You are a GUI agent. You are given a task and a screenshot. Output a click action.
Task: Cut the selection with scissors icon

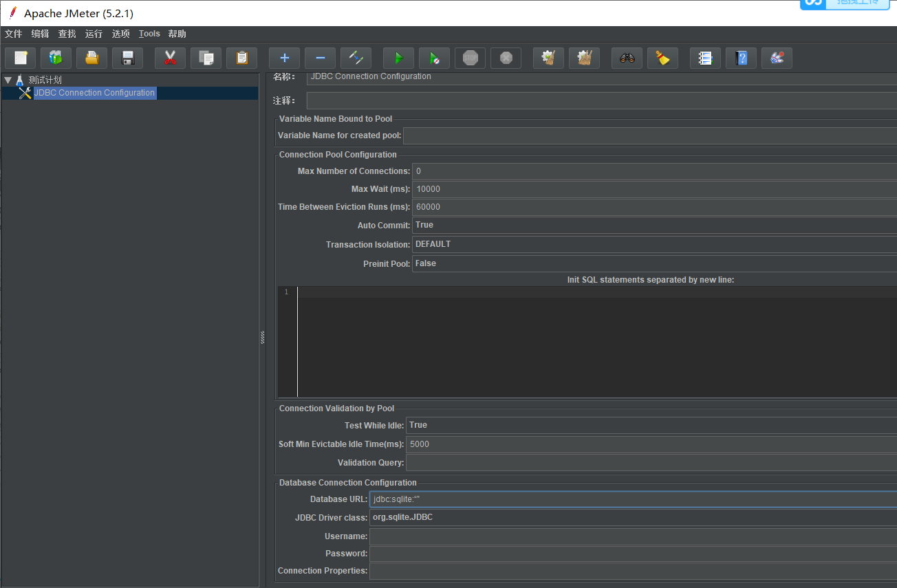(170, 58)
